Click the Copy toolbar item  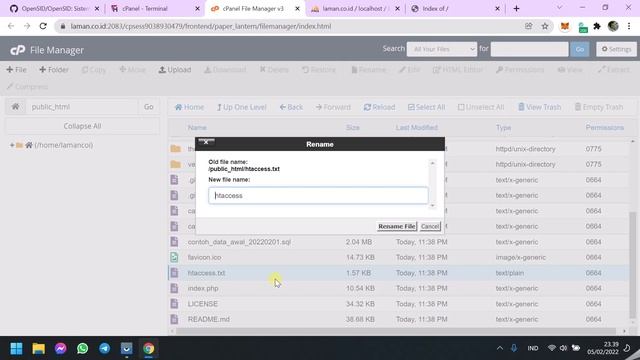pyautogui.click(x=94, y=70)
